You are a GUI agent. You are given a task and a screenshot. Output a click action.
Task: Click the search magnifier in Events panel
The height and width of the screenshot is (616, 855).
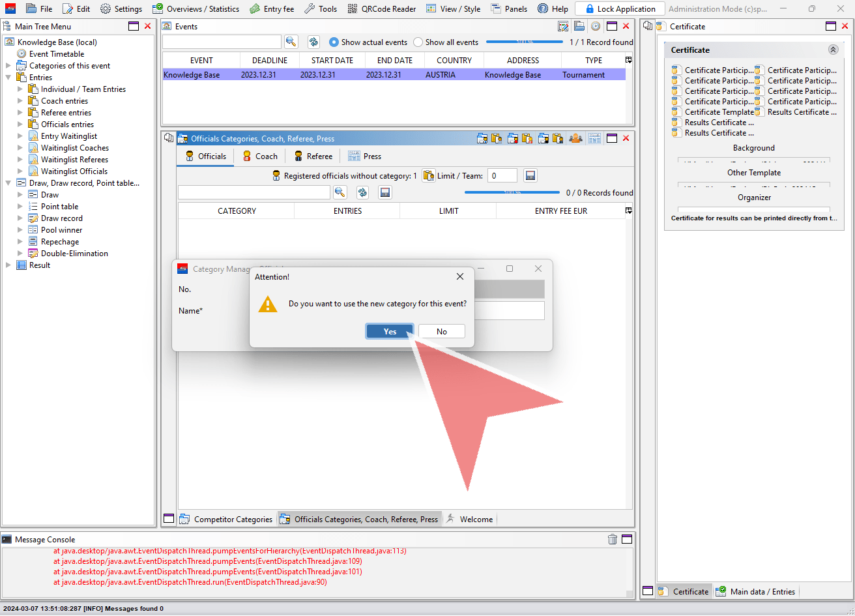(291, 42)
